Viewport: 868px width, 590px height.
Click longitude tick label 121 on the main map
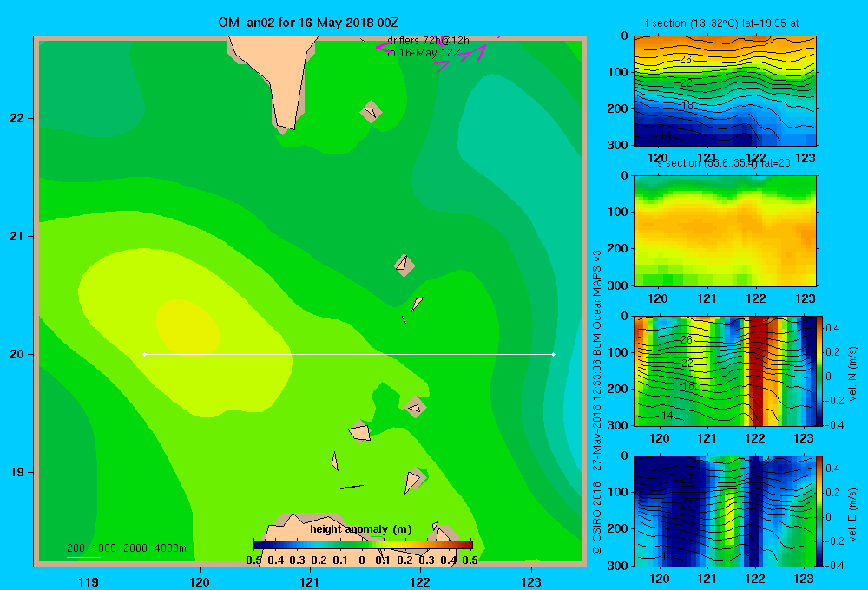coord(310,581)
